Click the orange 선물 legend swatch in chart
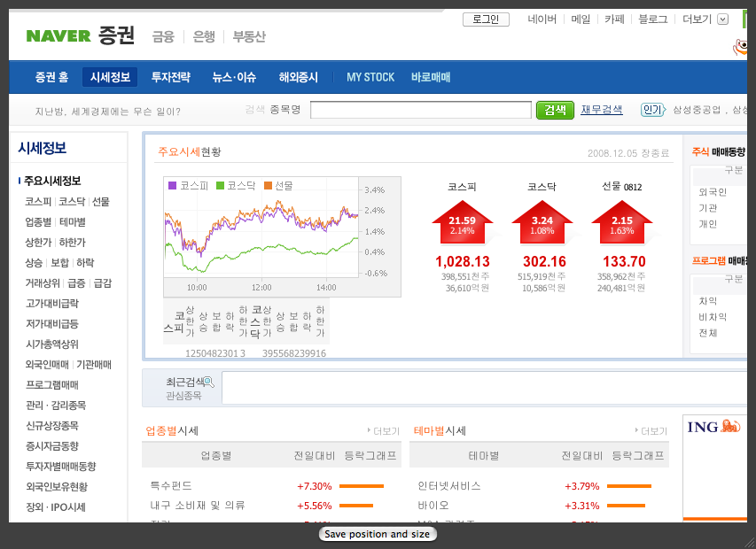756x549 pixels. click(x=268, y=185)
